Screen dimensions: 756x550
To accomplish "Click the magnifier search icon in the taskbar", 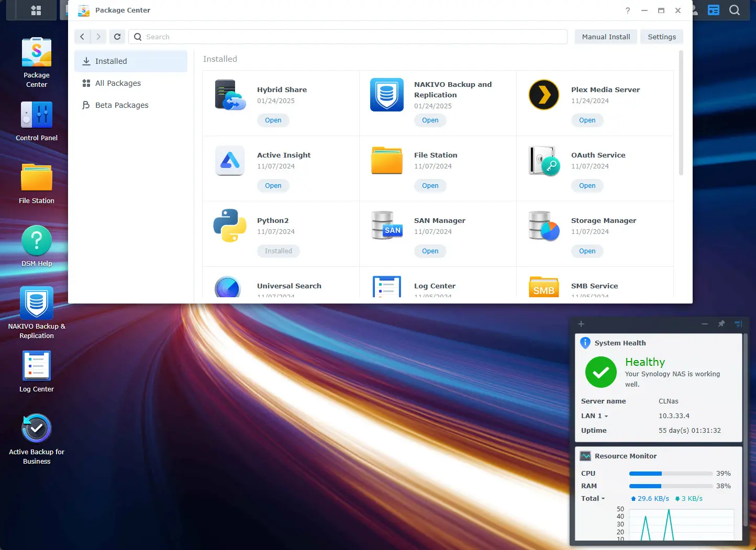I will tap(735, 10).
